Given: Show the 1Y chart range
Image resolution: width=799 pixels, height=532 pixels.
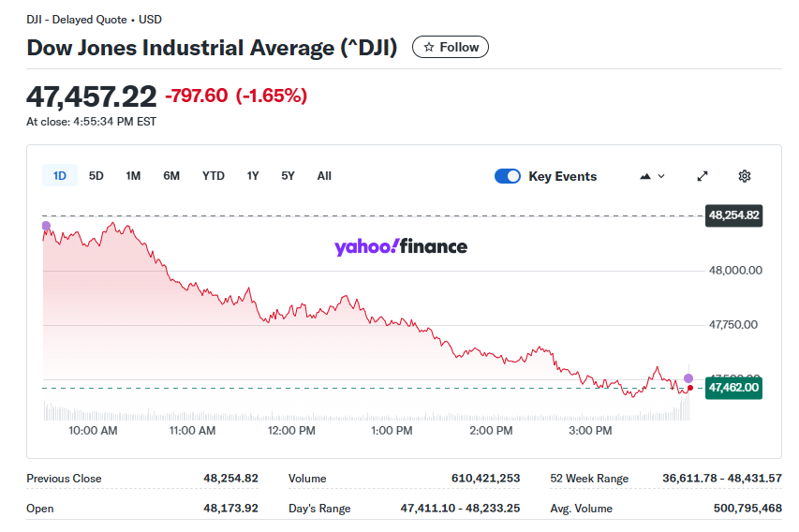Looking at the screenshot, I should (253, 176).
